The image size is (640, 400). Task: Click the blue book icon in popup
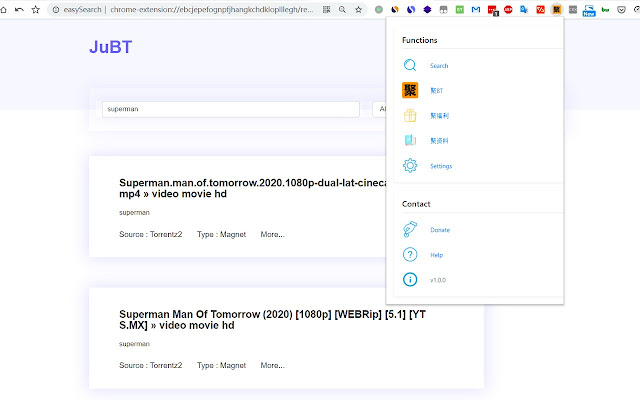click(x=410, y=141)
